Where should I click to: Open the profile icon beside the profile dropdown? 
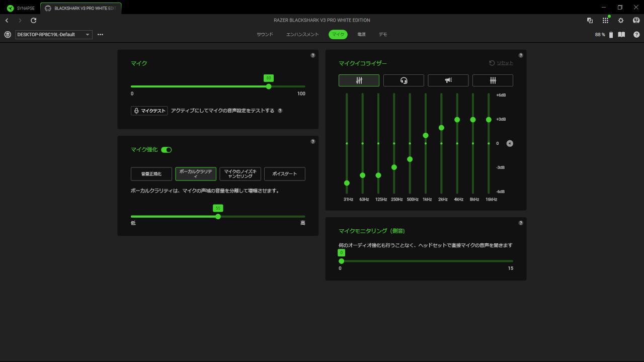tap(8, 35)
